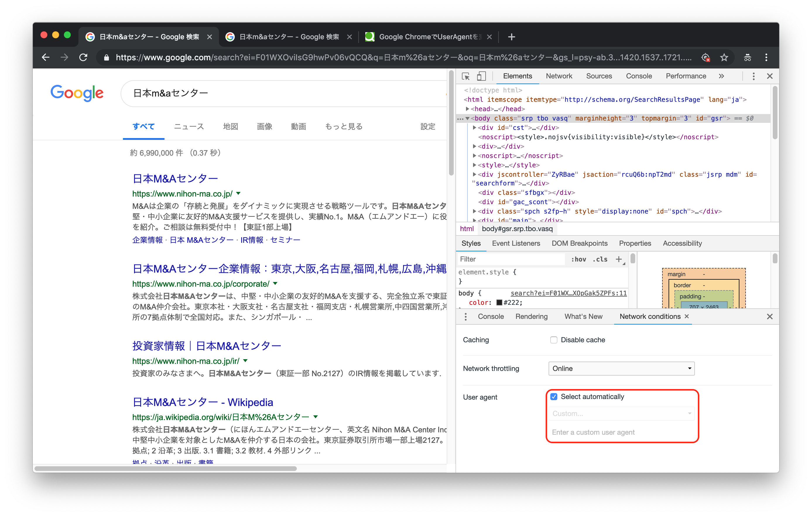The image size is (812, 516).
Task: Open Chrome menu via three-dot icon
Action: [766, 57]
